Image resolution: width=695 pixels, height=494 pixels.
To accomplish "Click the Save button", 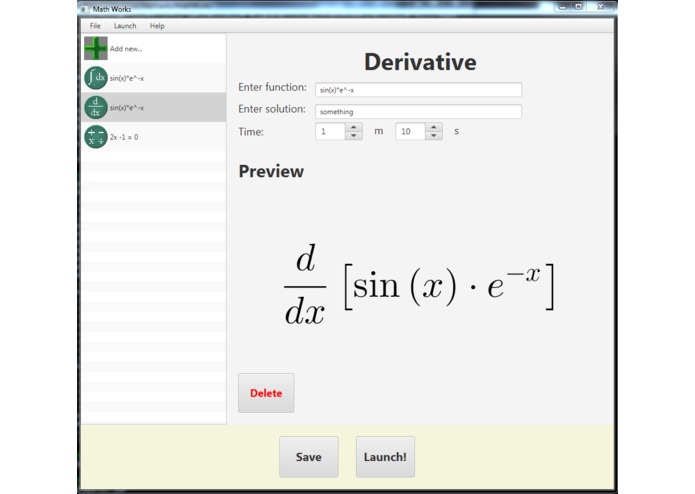I will click(308, 457).
